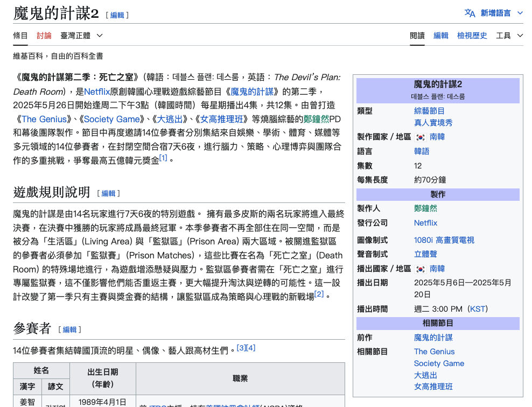Click South Korea flag beside 製作國家 / 地區

(x=421, y=137)
